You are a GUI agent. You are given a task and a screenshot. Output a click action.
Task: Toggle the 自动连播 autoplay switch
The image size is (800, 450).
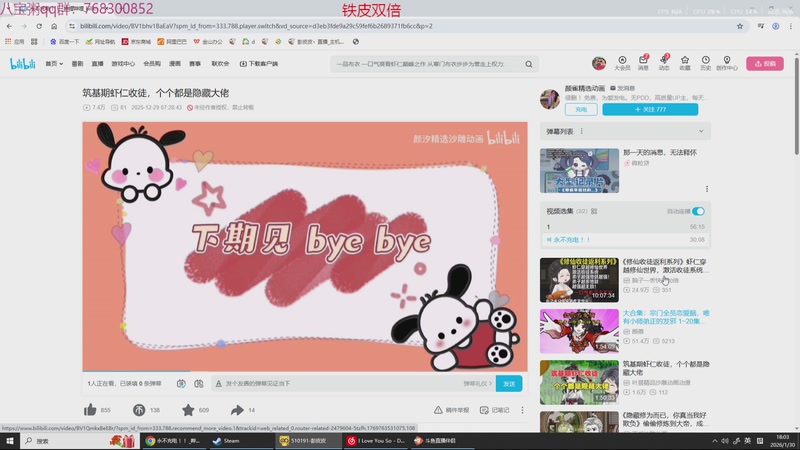pos(698,211)
